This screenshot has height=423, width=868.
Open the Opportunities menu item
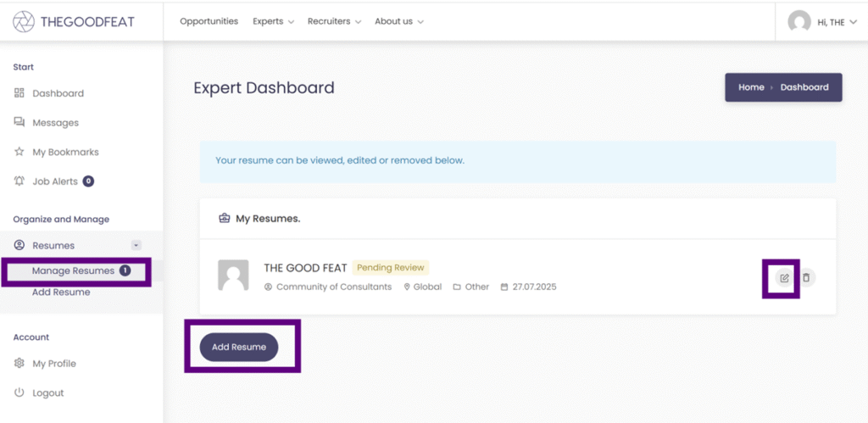tap(209, 21)
